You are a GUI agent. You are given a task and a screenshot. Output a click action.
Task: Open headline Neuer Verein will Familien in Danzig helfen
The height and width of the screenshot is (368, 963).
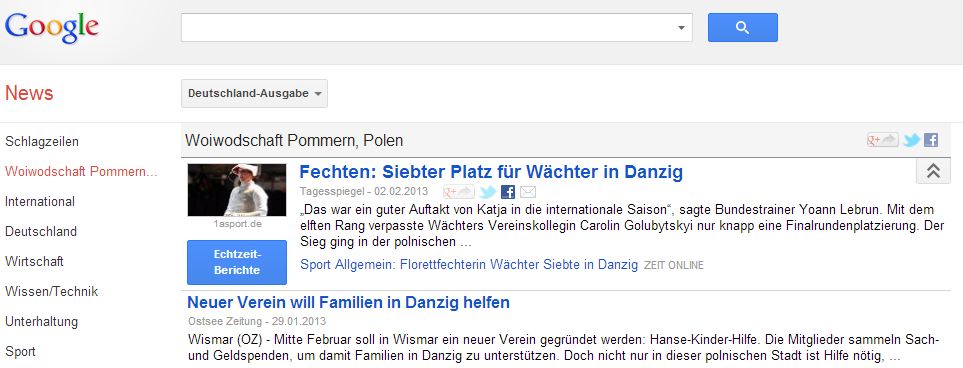pos(348,303)
